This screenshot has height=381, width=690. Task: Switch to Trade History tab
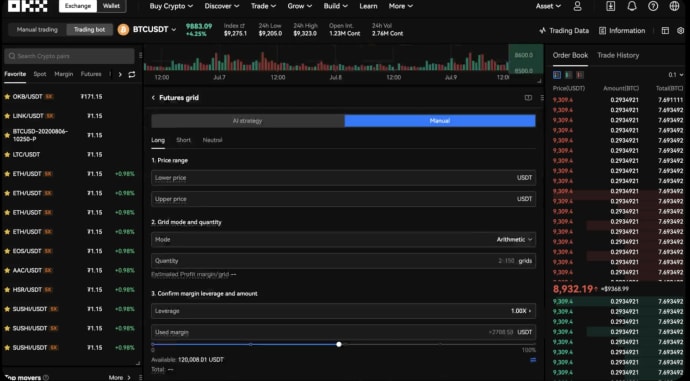tap(618, 55)
